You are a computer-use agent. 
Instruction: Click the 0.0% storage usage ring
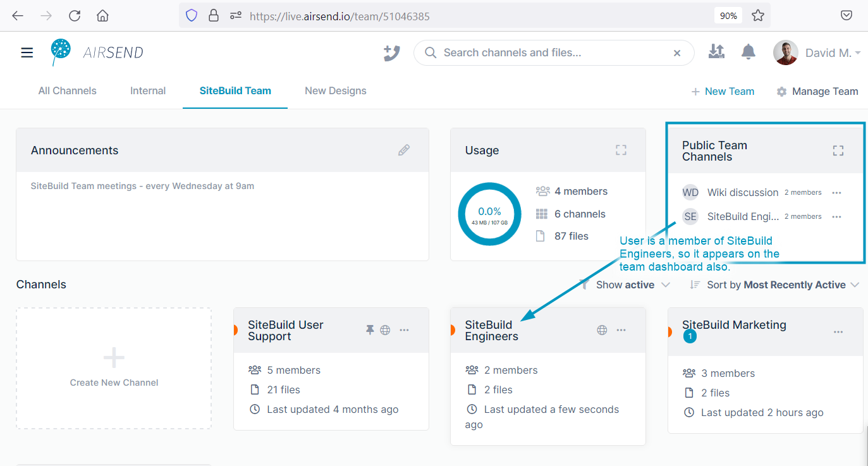tap(489, 214)
